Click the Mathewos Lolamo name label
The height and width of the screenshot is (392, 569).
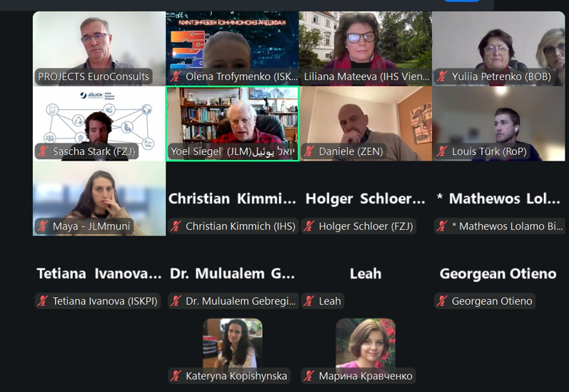coord(508,226)
